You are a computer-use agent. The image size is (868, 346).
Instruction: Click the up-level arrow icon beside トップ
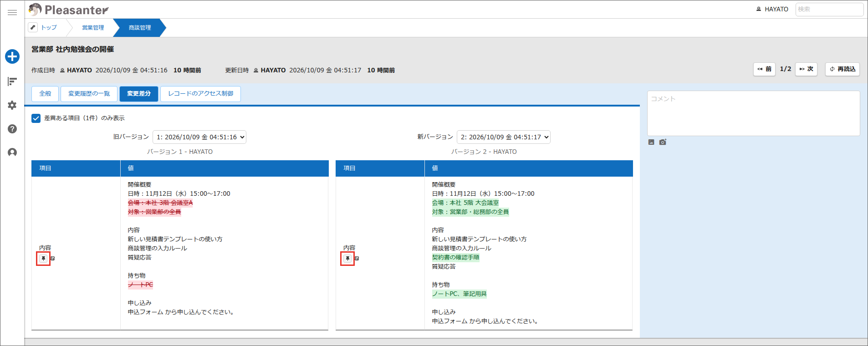tap(33, 27)
